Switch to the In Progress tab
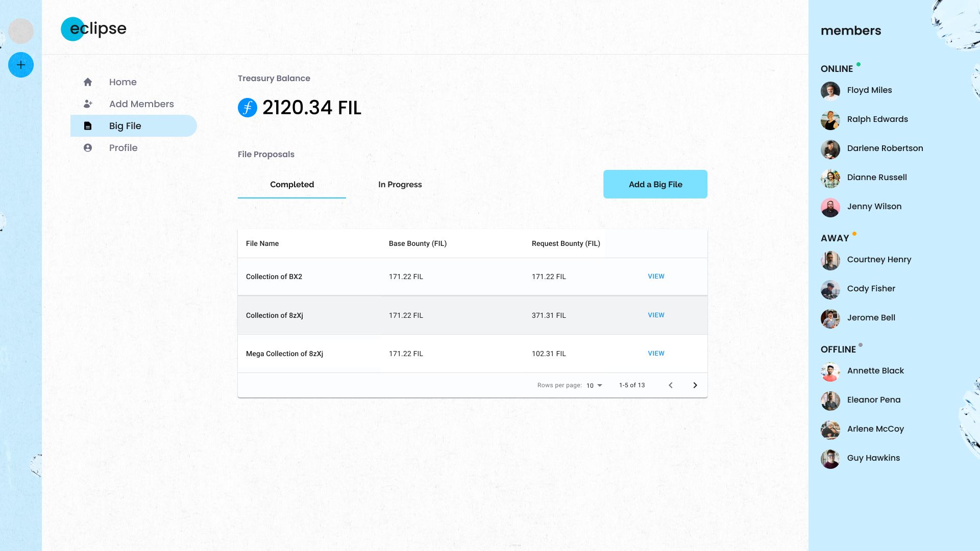Screen dimensions: 980x551 400,184
